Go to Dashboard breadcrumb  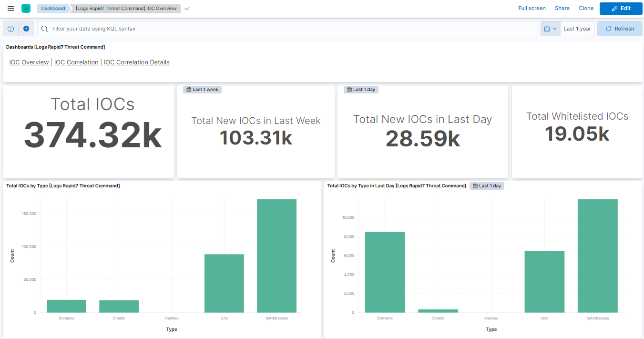point(53,9)
